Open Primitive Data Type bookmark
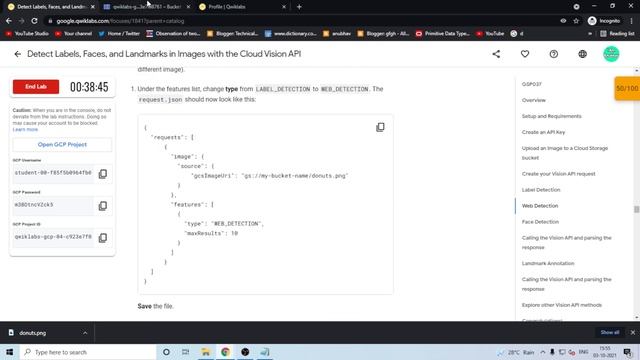The image size is (640, 360). pos(442,34)
